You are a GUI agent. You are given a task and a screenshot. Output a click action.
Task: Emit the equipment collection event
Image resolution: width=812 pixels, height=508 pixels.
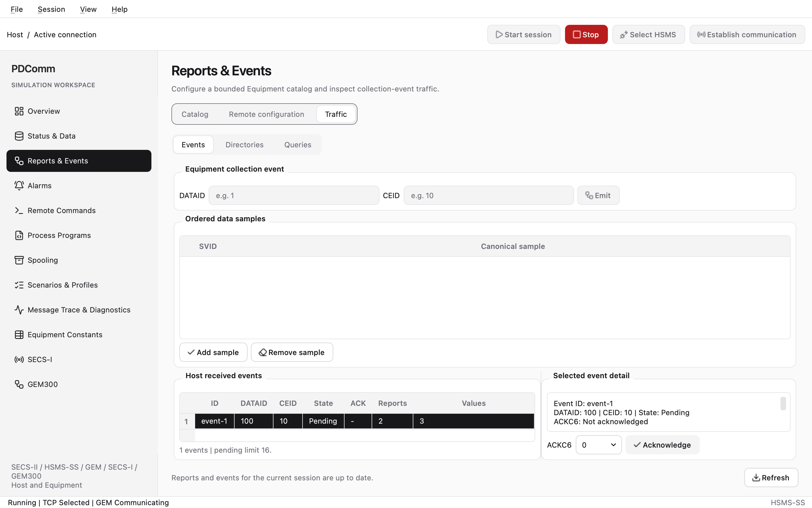598,196
